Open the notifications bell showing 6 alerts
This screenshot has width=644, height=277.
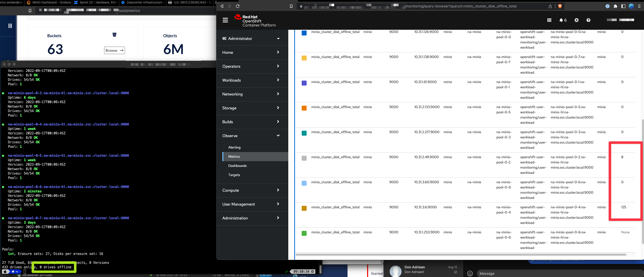tap(562, 20)
